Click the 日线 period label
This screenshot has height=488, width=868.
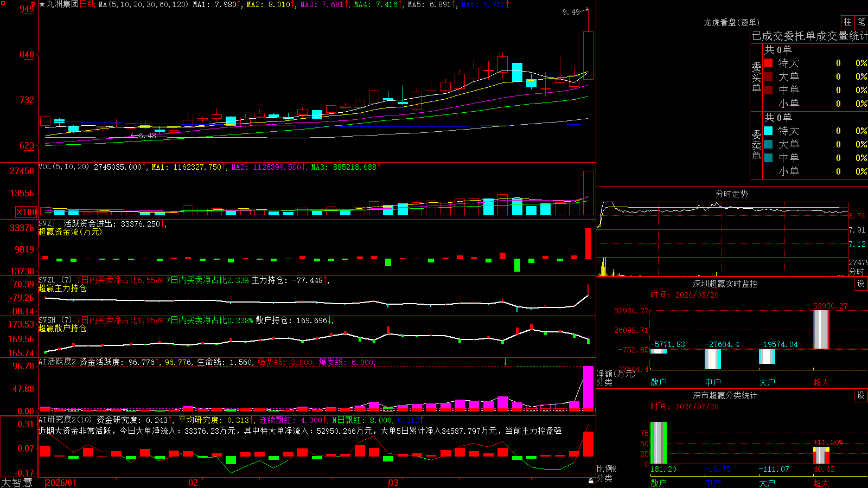point(87,4)
